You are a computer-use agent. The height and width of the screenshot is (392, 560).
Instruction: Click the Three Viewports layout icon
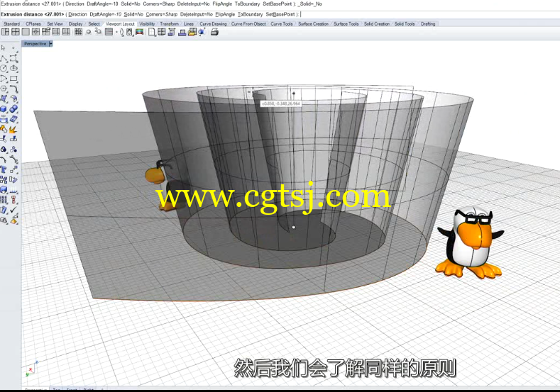coord(6,32)
